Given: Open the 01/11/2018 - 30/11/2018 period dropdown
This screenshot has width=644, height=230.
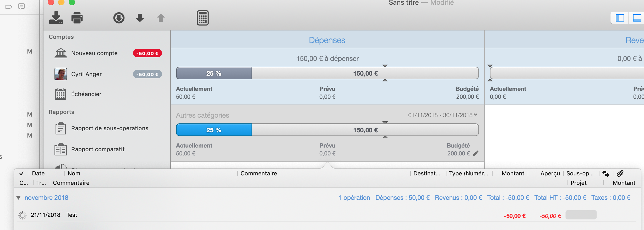Looking at the screenshot, I should (443, 115).
